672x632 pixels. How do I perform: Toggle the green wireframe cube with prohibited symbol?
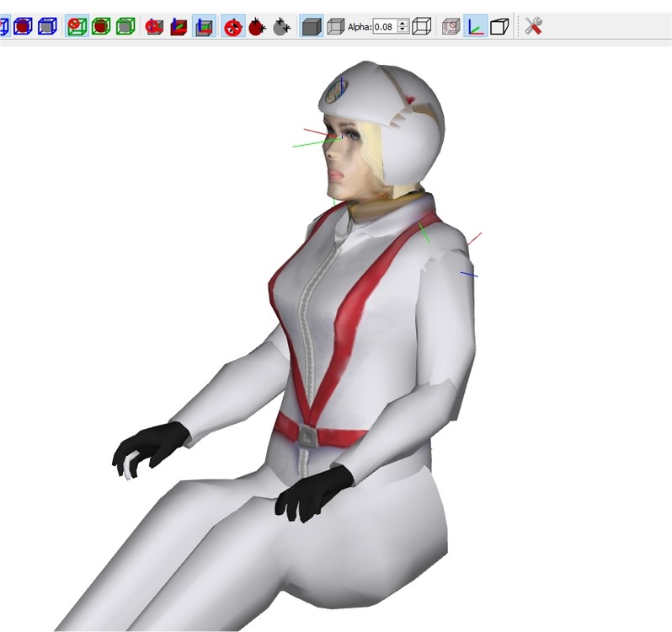(x=77, y=27)
